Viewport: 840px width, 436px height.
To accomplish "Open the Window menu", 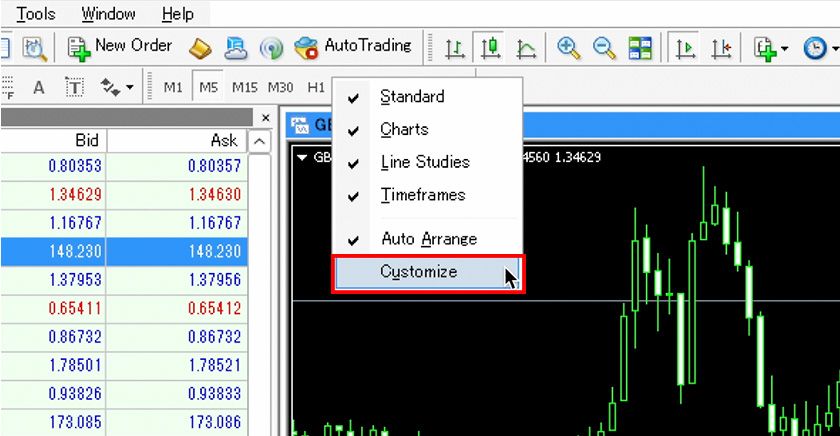I will (108, 14).
